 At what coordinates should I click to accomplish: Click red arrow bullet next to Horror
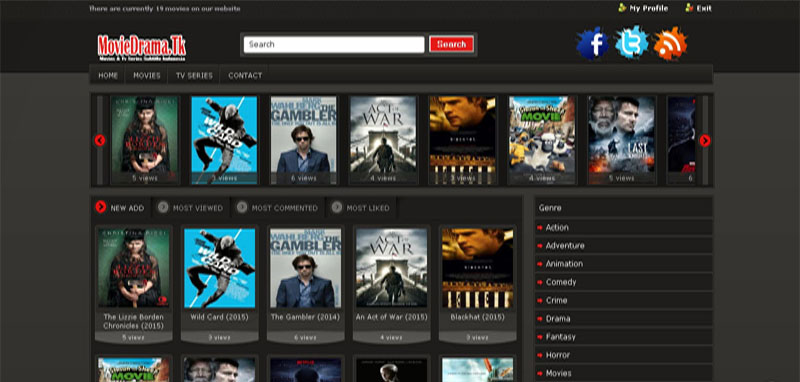pos(540,355)
